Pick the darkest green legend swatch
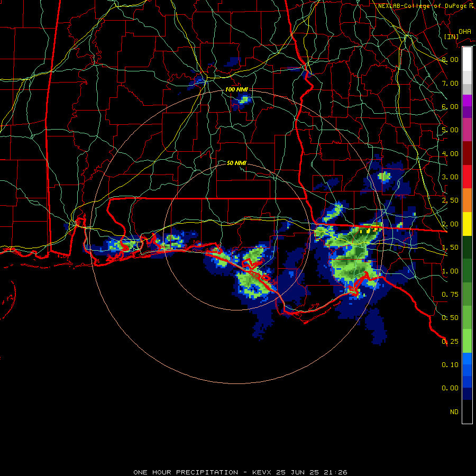476x476 pixels. (x=467, y=247)
